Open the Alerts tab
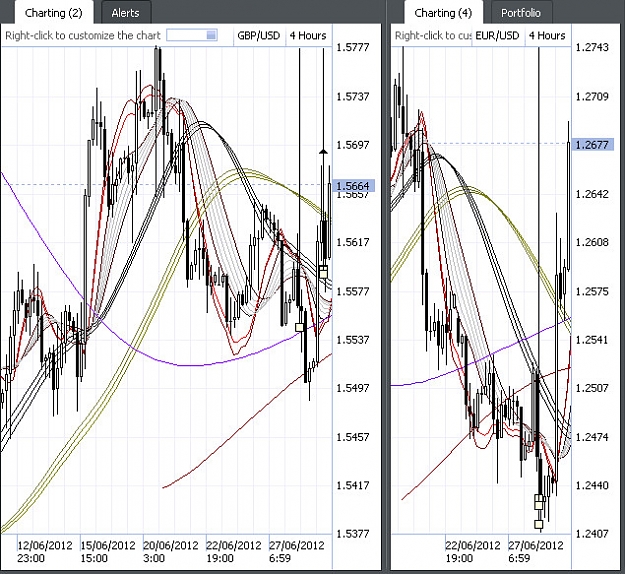The image size is (625, 574). (126, 13)
